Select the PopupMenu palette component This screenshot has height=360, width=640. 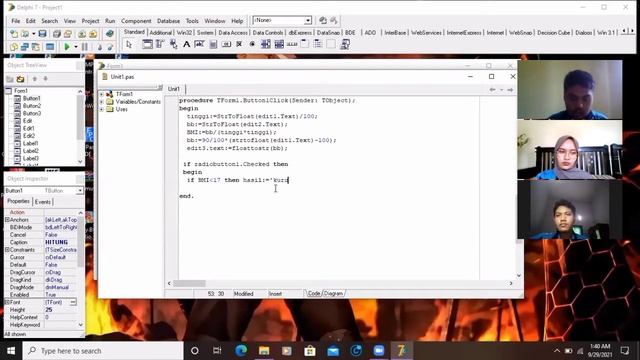(x=173, y=44)
